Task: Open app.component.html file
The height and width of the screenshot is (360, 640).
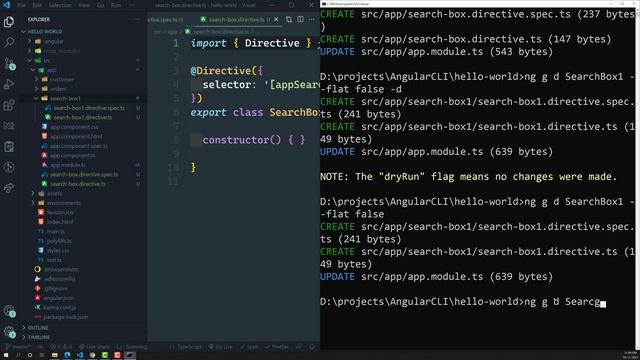Action: click(x=76, y=136)
